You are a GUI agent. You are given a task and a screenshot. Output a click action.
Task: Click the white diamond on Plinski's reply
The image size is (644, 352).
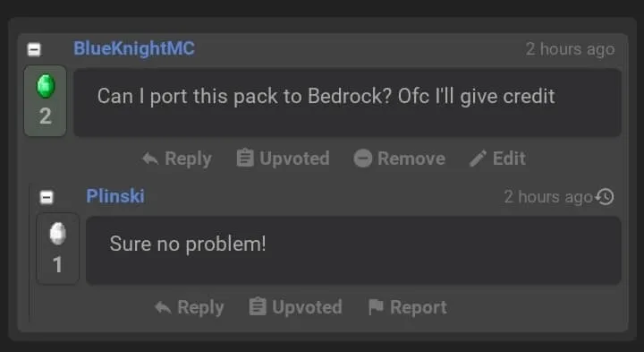click(58, 234)
